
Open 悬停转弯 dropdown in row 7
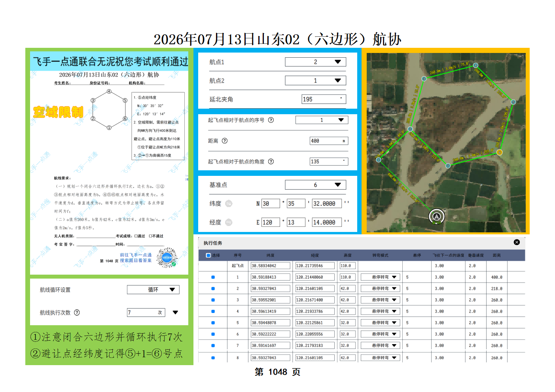[x=381, y=346]
